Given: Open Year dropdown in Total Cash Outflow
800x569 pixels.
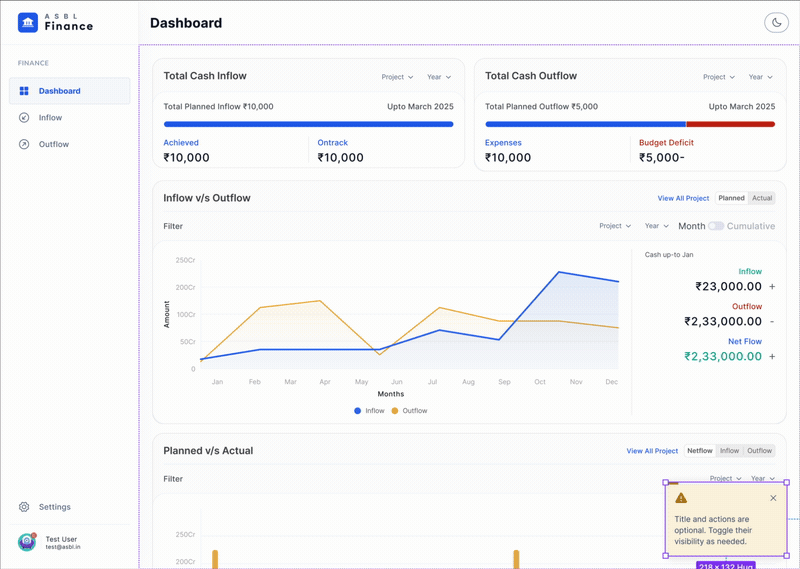Looking at the screenshot, I should click(760, 77).
